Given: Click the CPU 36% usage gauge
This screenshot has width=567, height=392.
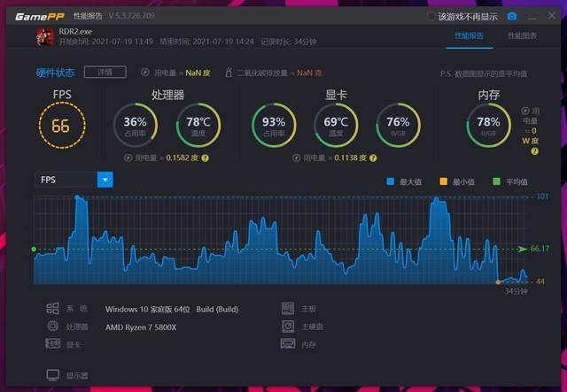Looking at the screenshot, I should click(x=136, y=126).
